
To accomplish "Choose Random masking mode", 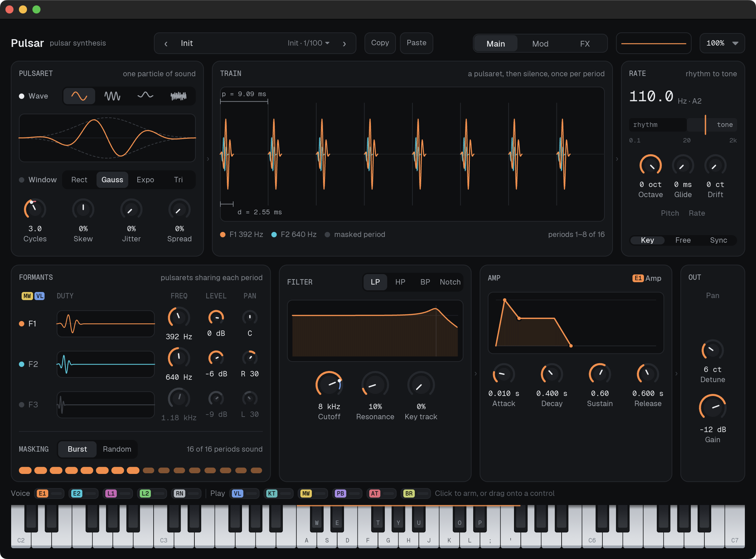I will [x=117, y=449].
